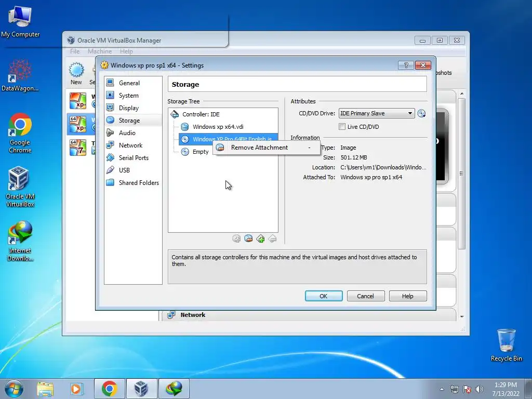Open the Help menu in VirtualBox Manager

[126, 51]
